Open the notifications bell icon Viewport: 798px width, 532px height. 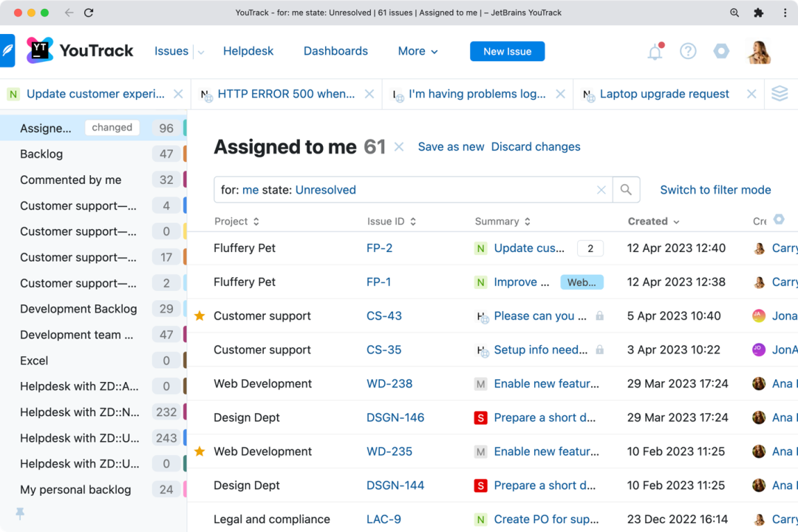[x=655, y=52]
